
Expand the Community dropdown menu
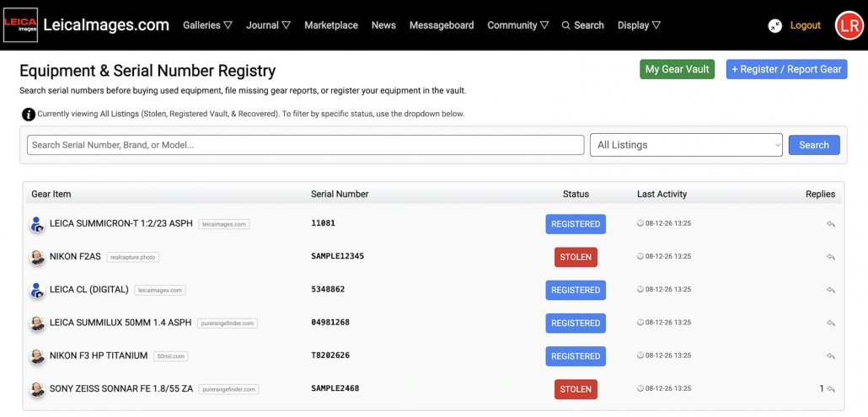click(x=518, y=25)
